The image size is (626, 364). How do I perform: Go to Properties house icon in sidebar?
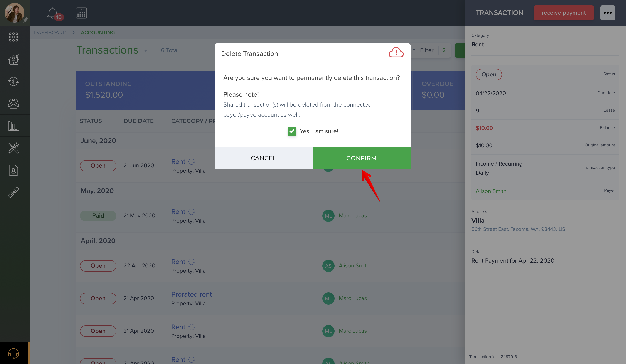pyautogui.click(x=13, y=59)
